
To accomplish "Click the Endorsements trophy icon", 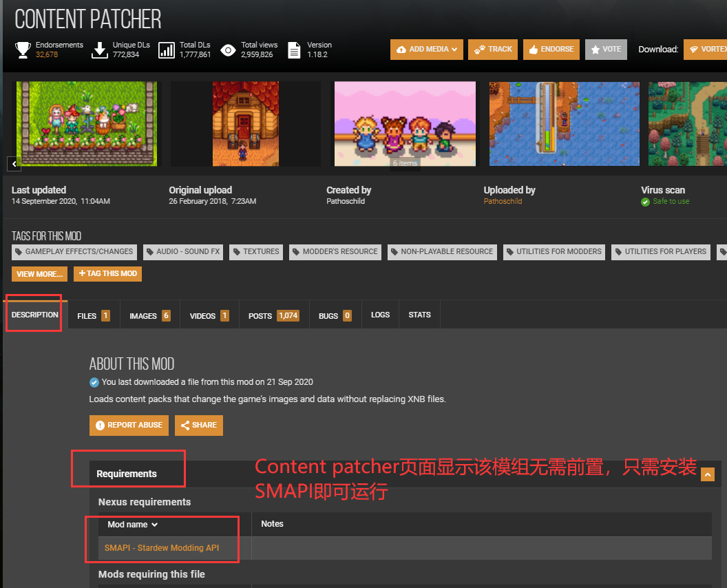I will click(x=23, y=50).
